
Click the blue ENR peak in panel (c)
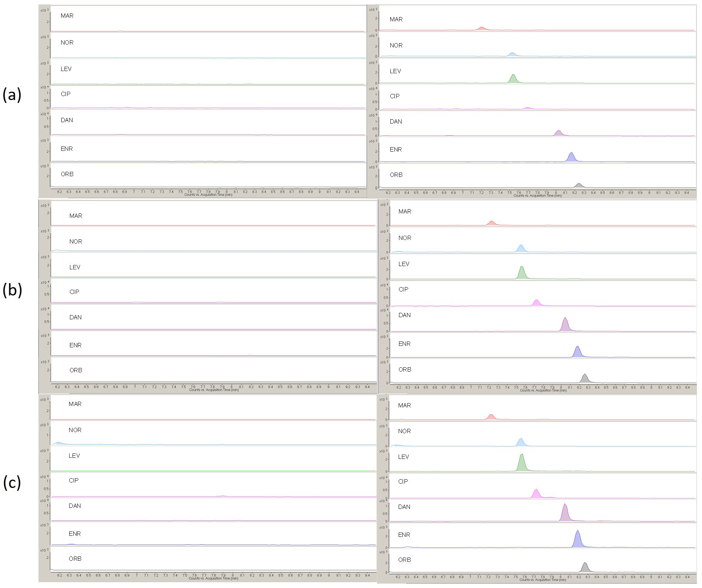pyautogui.click(x=577, y=540)
